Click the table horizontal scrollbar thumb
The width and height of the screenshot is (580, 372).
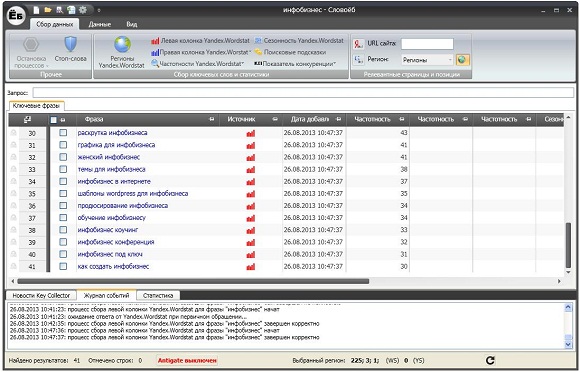click(193, 281)
